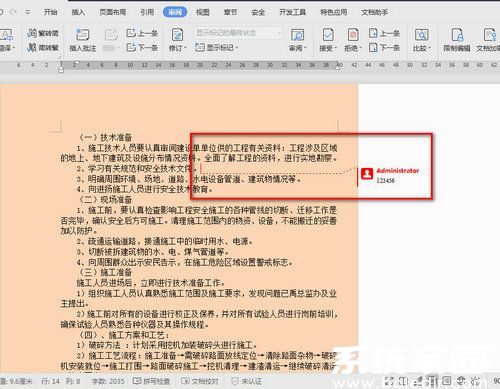Go to next comment with 下一条
The width and height of the screenshot is (500, 389).
(142, 48)
